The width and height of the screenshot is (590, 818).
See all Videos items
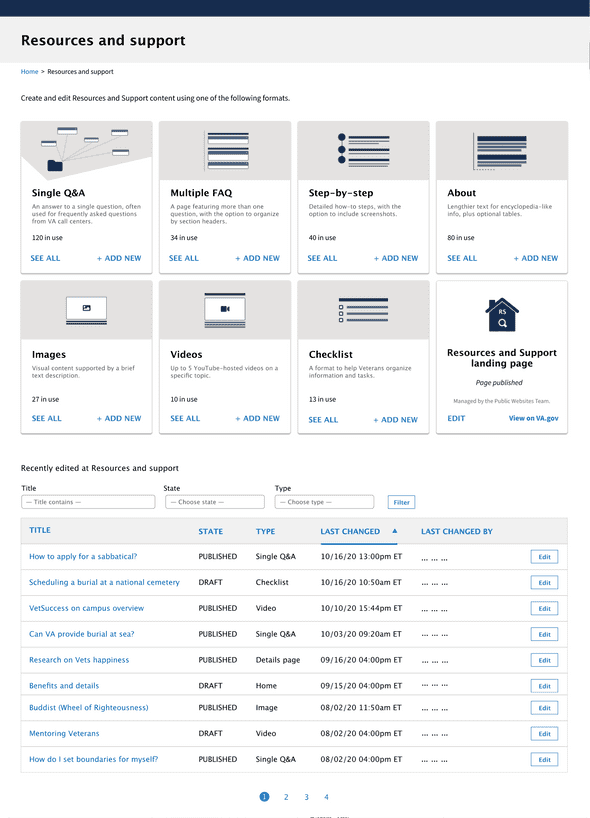point(185,418)
